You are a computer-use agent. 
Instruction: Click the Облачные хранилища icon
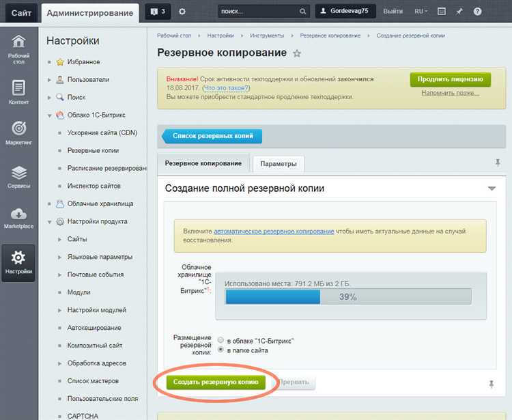(60, 204)
